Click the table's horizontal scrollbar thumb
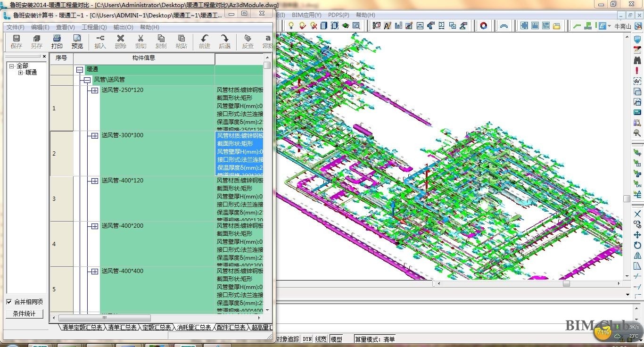 104,318
